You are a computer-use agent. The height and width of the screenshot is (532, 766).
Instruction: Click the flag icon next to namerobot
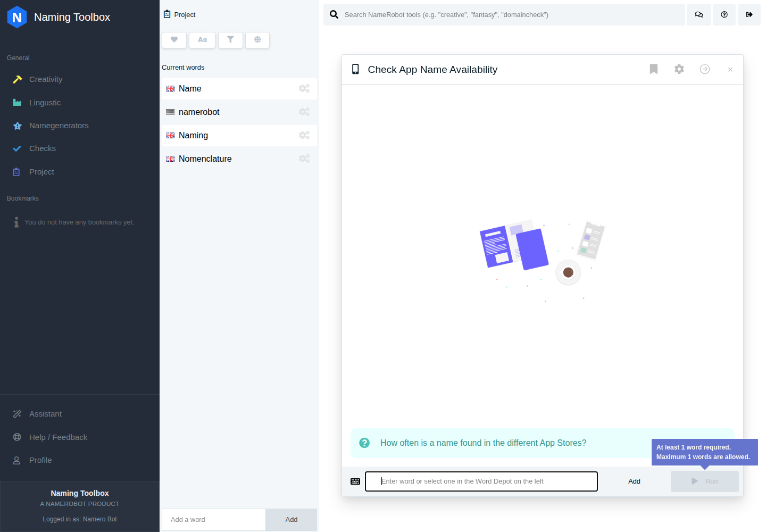[170, 112]
